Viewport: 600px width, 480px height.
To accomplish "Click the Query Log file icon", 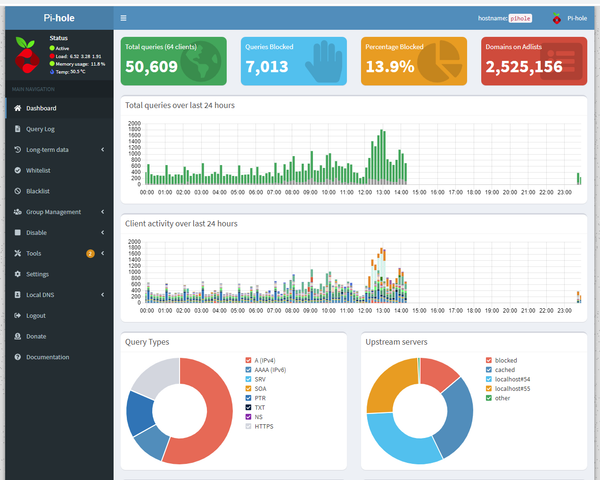I will (x=18, y=129).
